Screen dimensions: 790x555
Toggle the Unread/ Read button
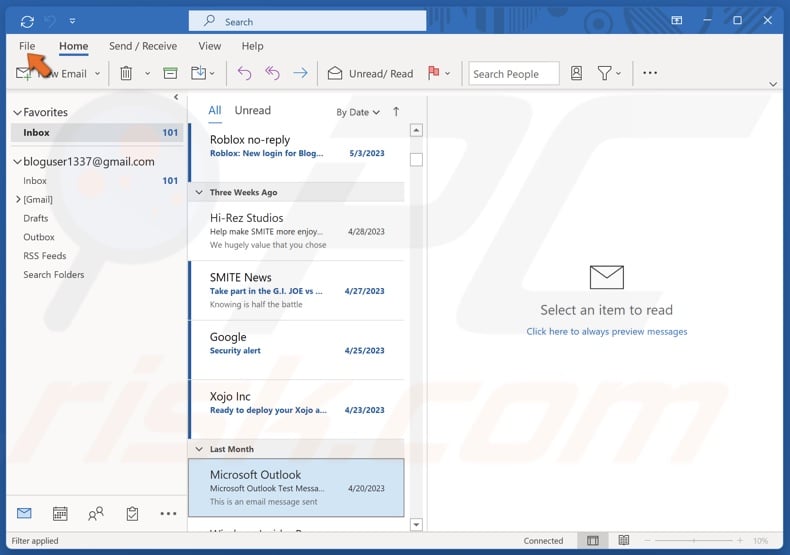click(370, 74)
